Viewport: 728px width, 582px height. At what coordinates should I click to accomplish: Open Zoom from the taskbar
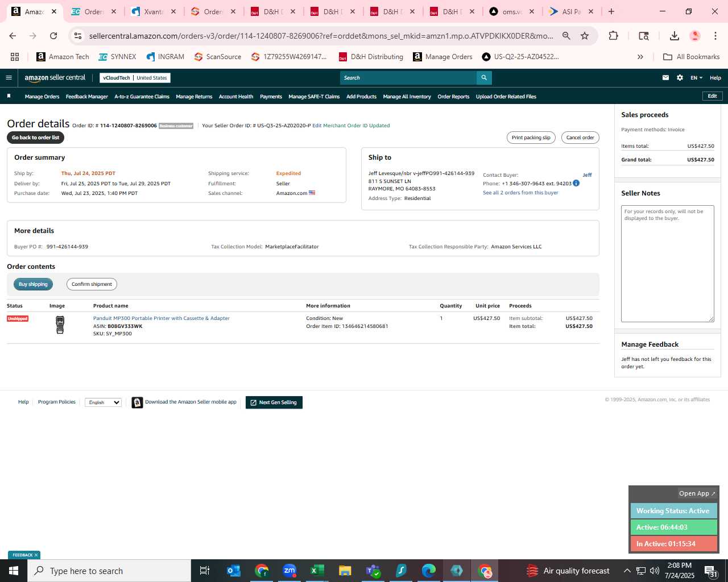[x=289, y=571]
